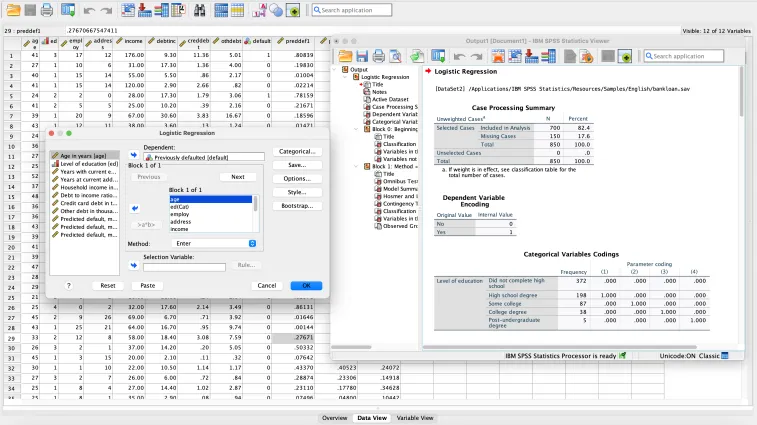Click the Print icon in Data Editor toolbar
Screen dimensions: 757x425
[46, 10]
